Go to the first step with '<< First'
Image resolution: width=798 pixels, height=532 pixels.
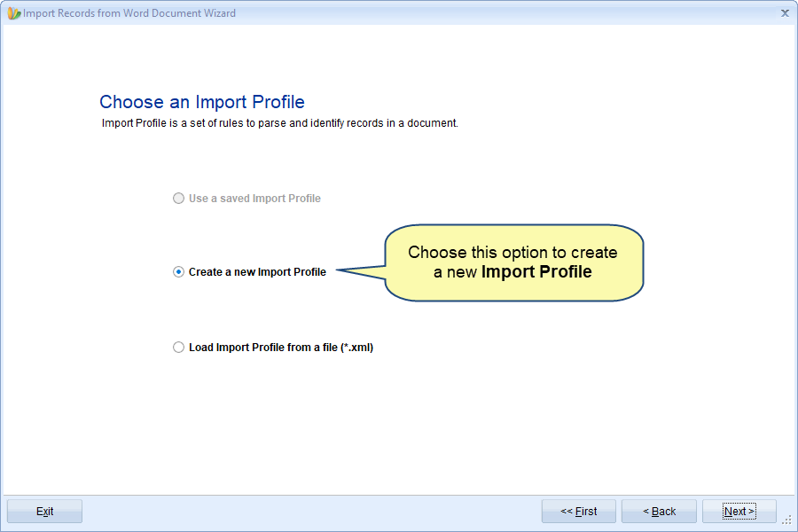point(579,511)
